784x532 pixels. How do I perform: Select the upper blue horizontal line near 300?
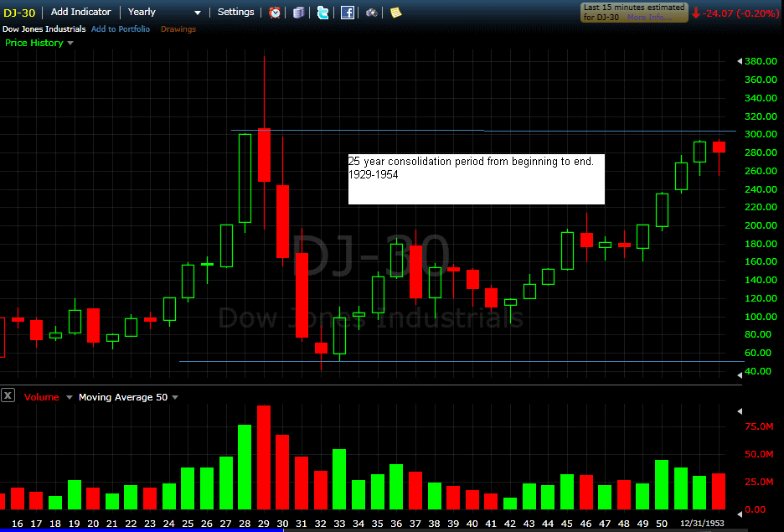(483, 131)
